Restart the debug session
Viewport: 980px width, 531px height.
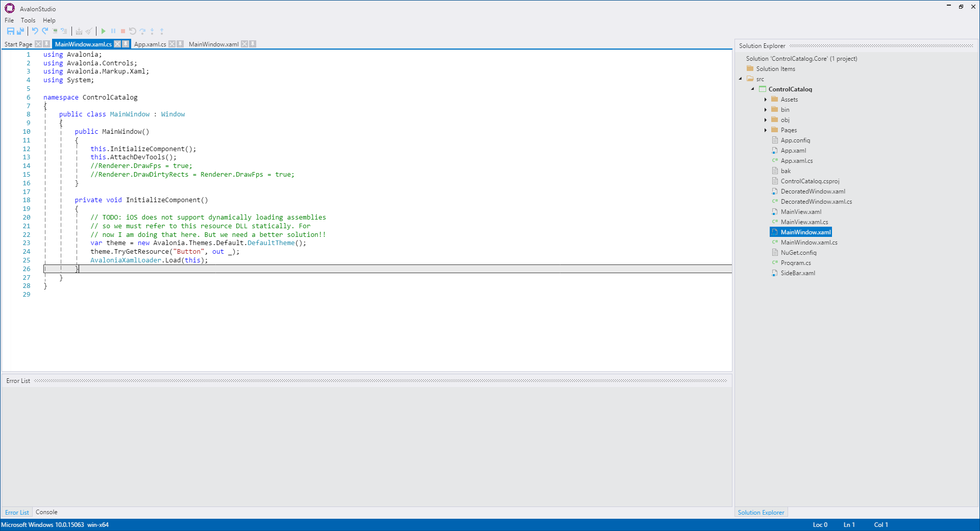click(133, 31)
